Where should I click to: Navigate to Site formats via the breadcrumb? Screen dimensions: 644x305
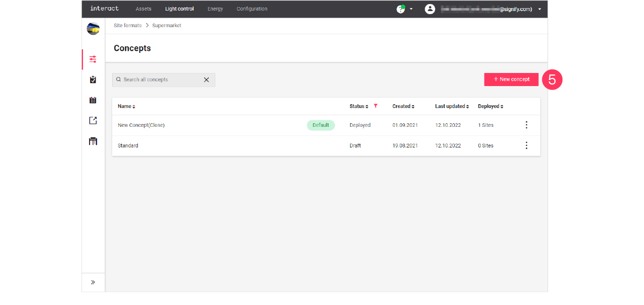coord(127,25)
